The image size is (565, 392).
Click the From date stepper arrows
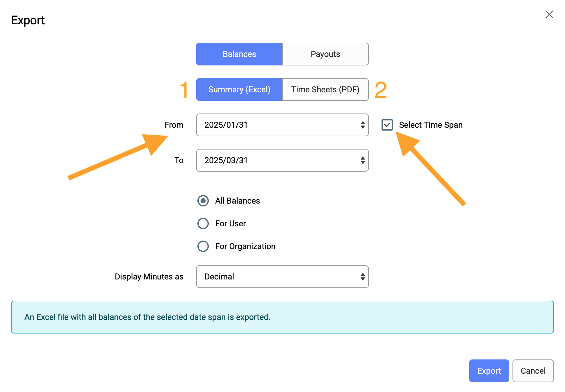363,125
